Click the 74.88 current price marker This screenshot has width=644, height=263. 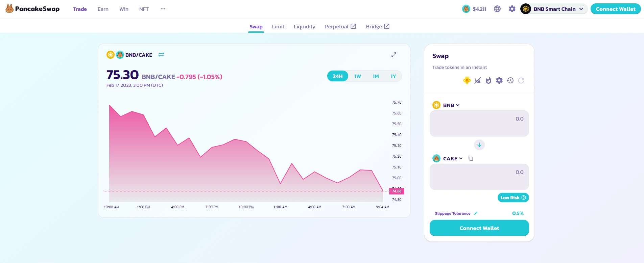[x=397, y=191]
